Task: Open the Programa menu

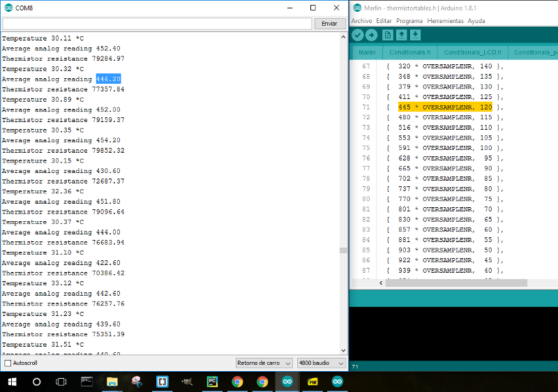Action: (x=409, y=21)
